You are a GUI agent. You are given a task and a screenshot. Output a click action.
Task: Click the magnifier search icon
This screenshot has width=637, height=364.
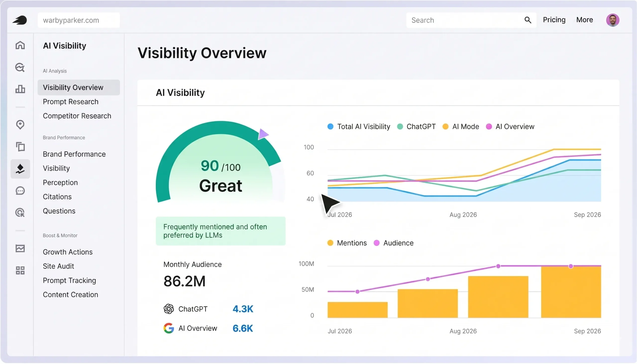coord(528,20)
